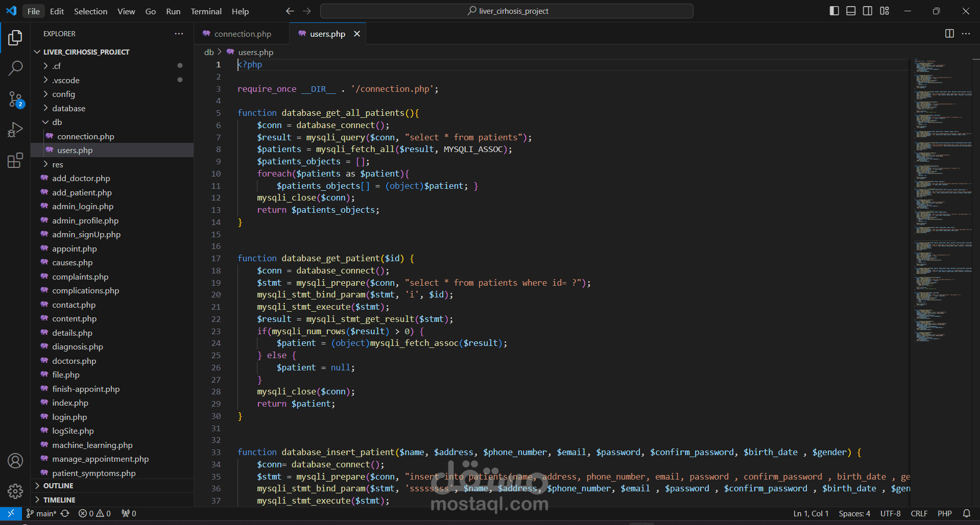This screenshot has height=525, width=980.
Task: Toggle the bottom panel layout button
Action: (851, 11)
